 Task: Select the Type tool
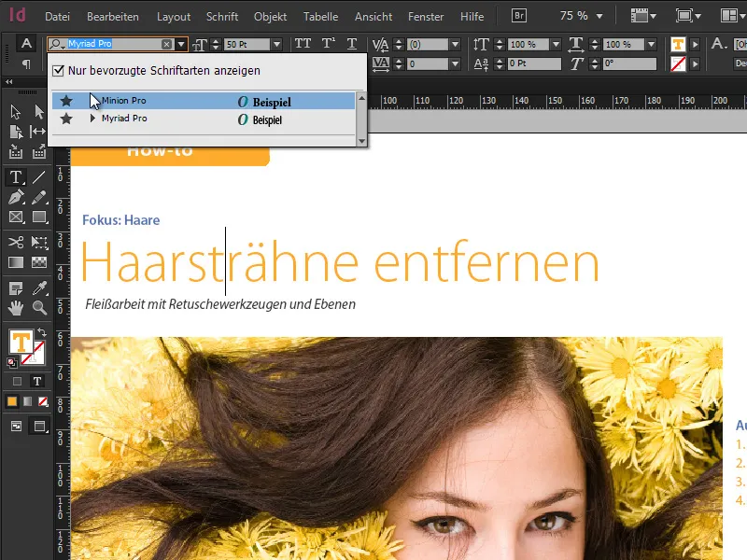pyautogui.click(x=15, y=177)
